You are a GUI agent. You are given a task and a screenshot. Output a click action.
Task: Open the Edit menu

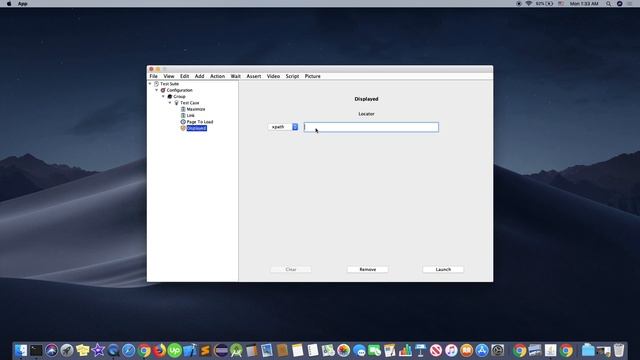tap(184, 76)
